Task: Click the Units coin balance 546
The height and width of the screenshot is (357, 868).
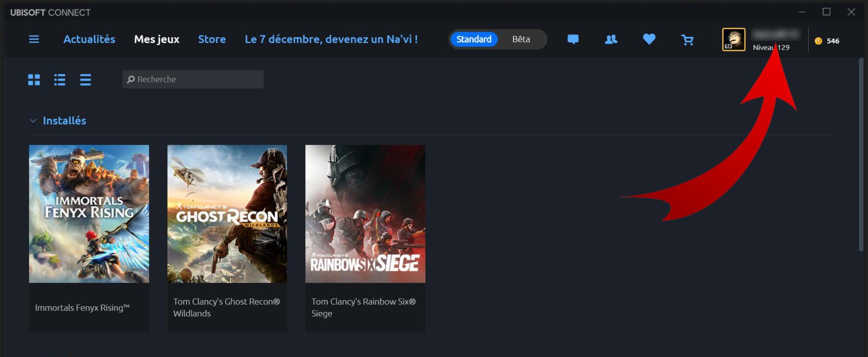Action: (827, 41)
